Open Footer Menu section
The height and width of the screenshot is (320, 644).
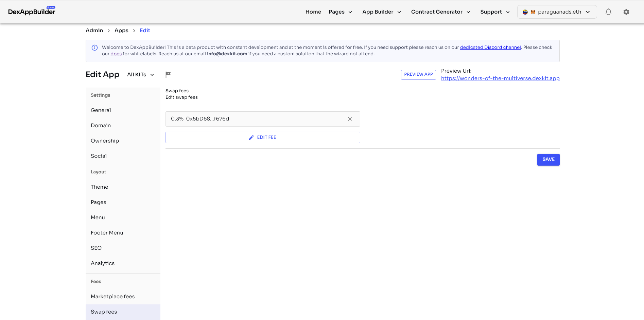(x=123, y=233)
